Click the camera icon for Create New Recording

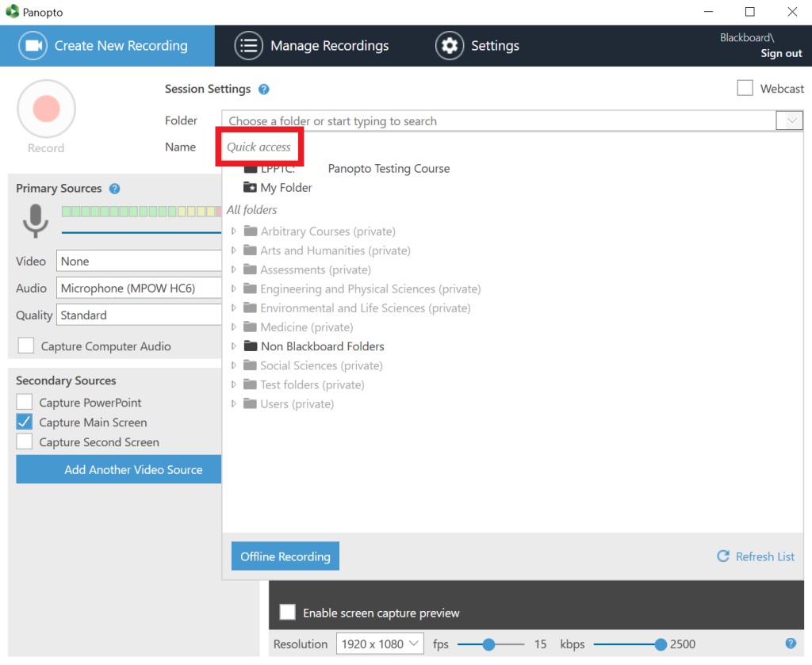(x=33, y=45)
